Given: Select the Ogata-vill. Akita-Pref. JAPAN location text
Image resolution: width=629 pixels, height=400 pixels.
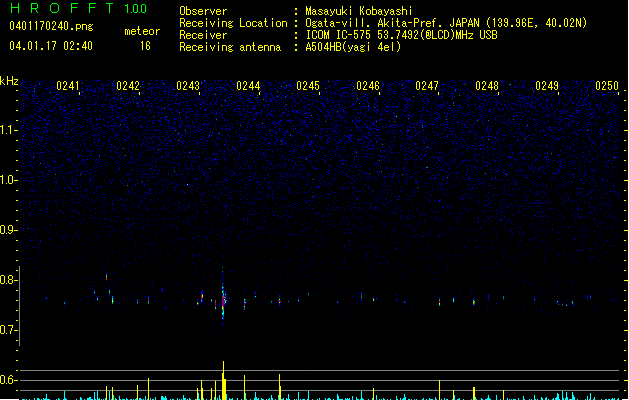Looking at the screenshot, I should (446, 23).
